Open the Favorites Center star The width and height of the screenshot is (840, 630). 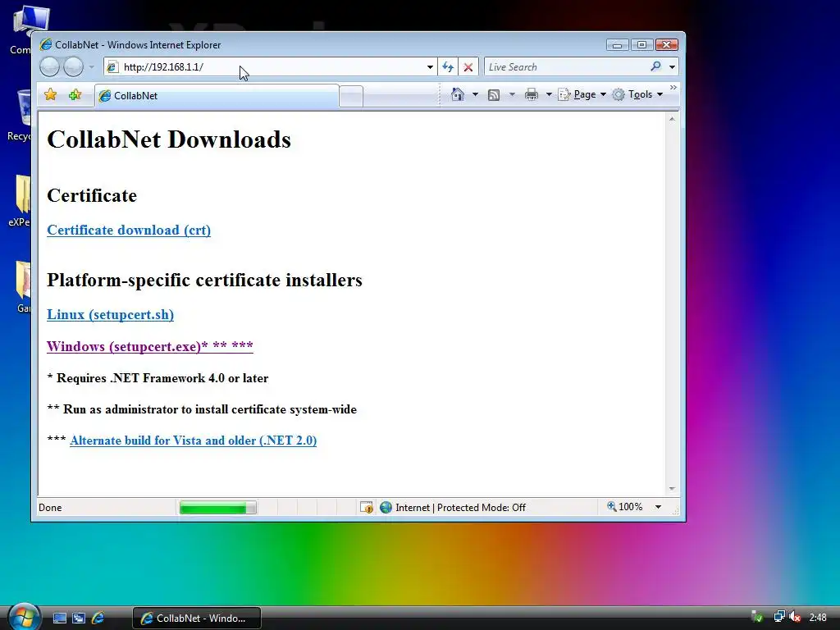click(50, 95)
